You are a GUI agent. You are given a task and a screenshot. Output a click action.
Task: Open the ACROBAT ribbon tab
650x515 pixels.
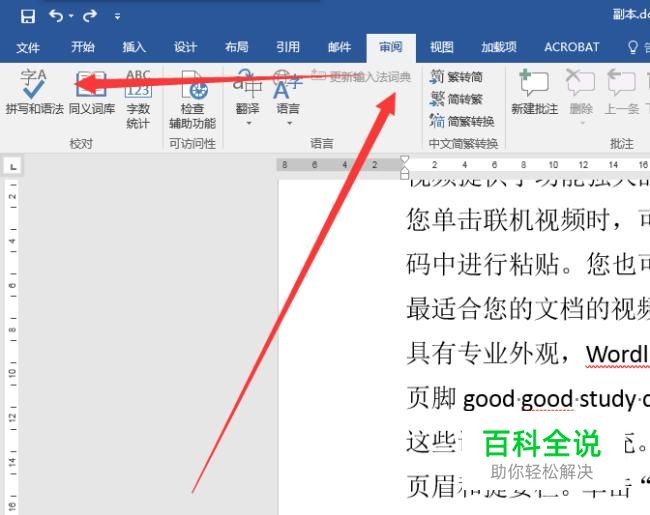[572, 47]
